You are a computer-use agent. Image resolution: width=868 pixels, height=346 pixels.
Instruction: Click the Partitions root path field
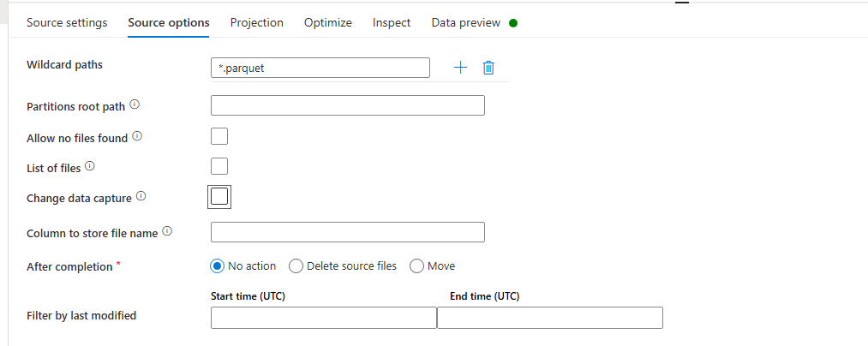click(347, 105)
